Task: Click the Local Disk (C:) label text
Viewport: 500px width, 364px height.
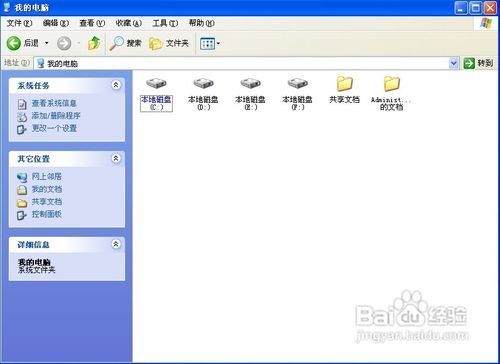Action: point(156,103)
